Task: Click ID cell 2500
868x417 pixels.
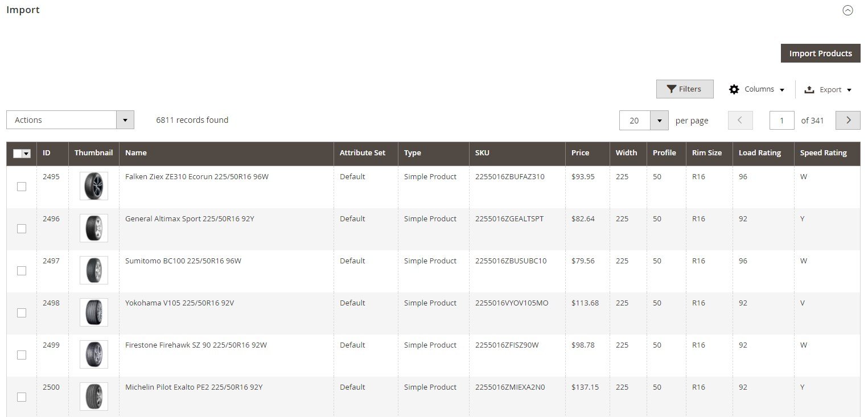Action: pyautogui.click(x=51, y=387)
